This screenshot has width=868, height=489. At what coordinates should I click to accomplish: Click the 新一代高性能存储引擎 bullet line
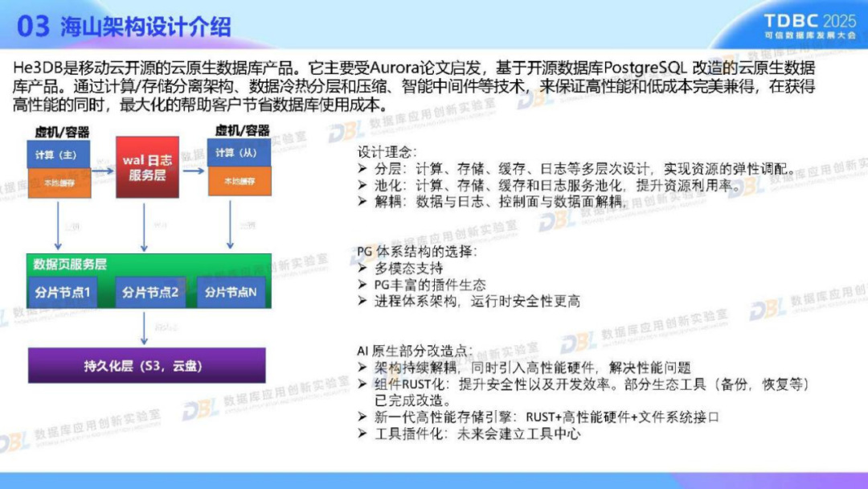(538, 417)
